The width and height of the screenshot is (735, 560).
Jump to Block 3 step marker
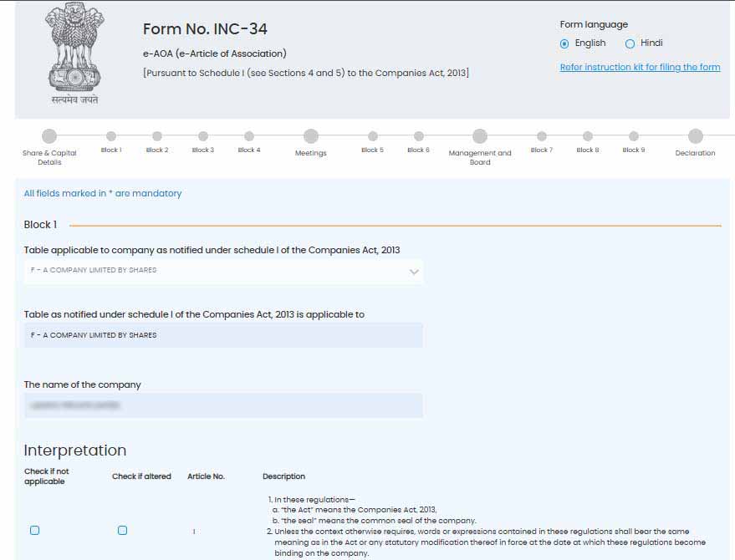(x=202, y=136)
